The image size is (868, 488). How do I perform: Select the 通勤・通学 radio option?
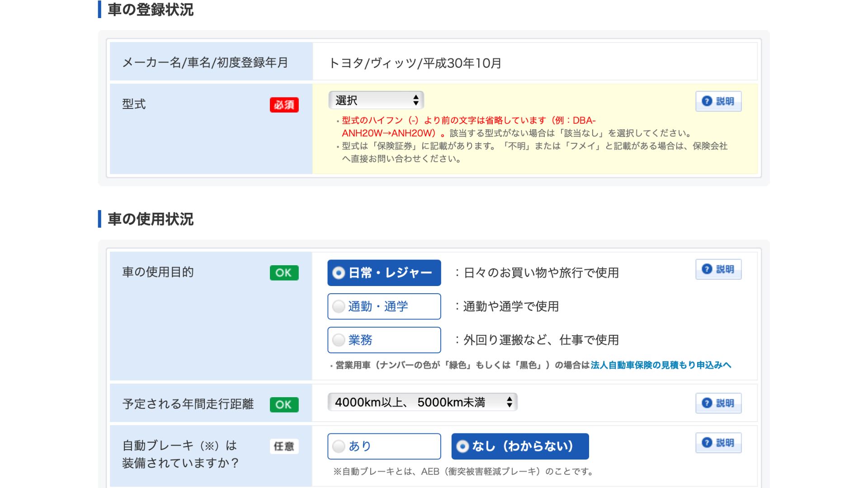pos(384,306)
